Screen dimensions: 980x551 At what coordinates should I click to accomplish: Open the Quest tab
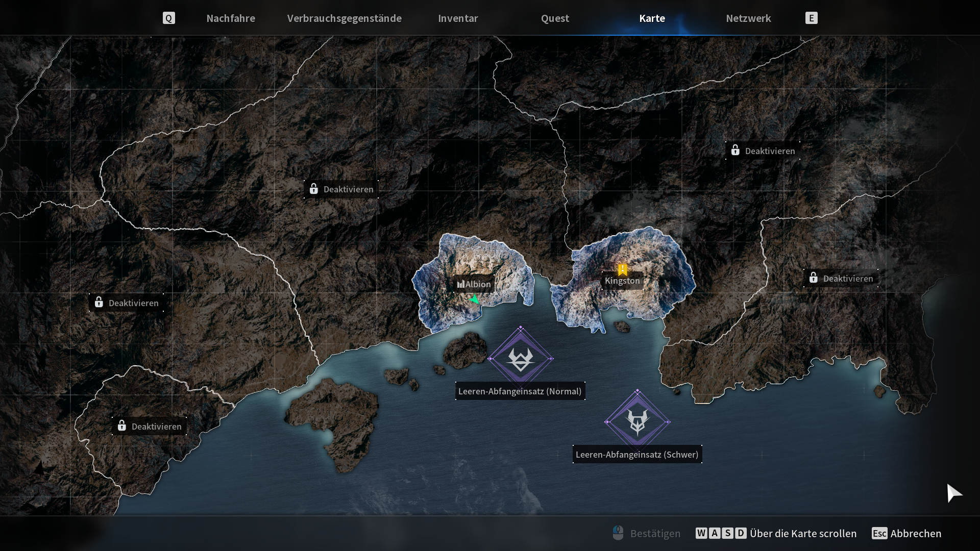(555, 18)
